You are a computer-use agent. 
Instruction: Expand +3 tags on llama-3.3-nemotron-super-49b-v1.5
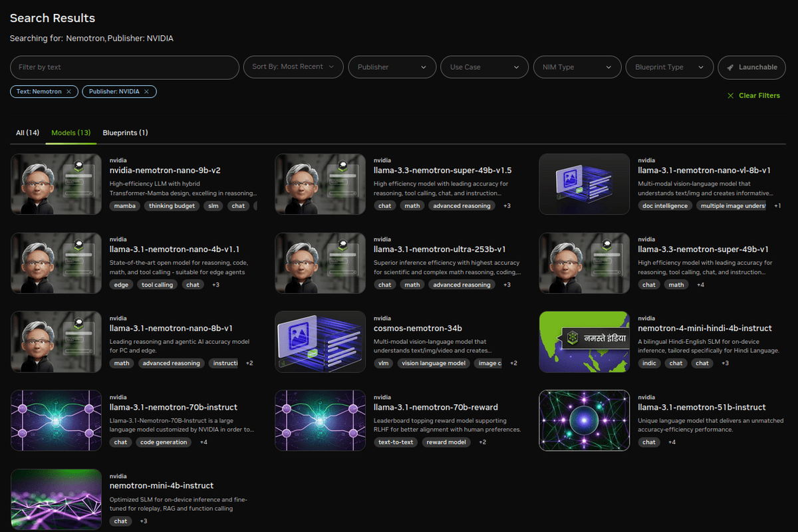pyautogui.click(x=507, y=206)
